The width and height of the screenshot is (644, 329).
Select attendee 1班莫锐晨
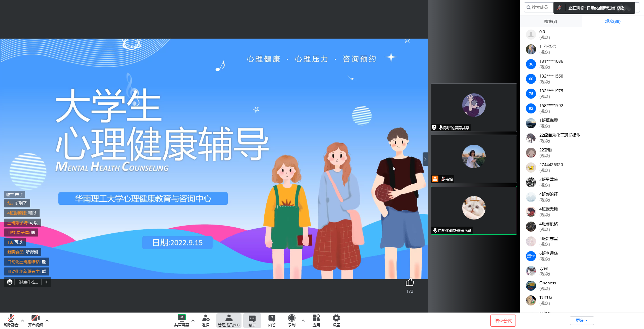pyautogui.click(x=582, y=123)
